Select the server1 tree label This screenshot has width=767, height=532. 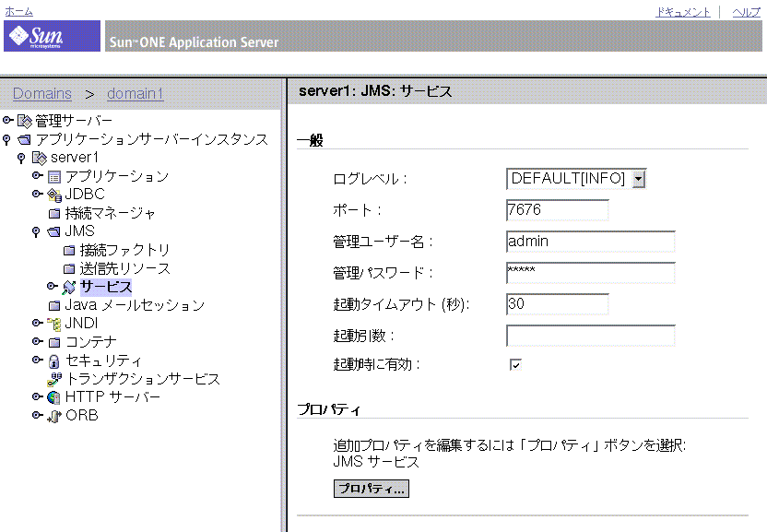point(75,158)
